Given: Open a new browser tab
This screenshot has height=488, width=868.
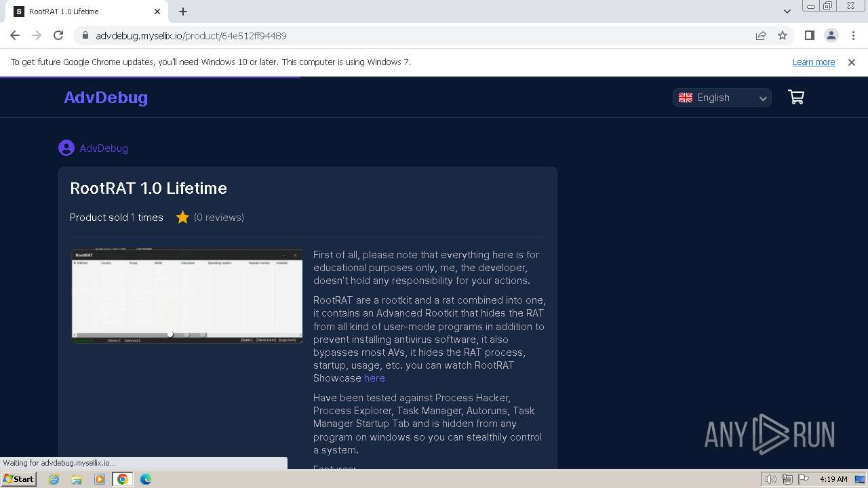Looking at the screenshot, I should (x=183, y=12).
